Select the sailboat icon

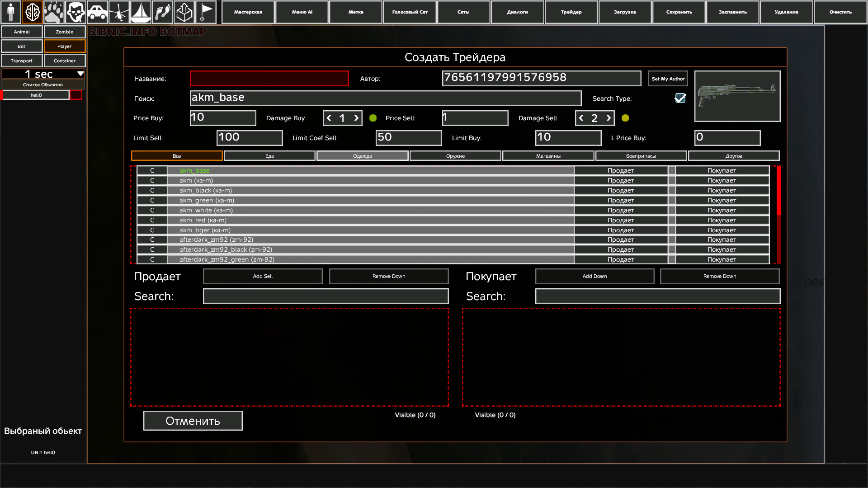coord(141,12)
